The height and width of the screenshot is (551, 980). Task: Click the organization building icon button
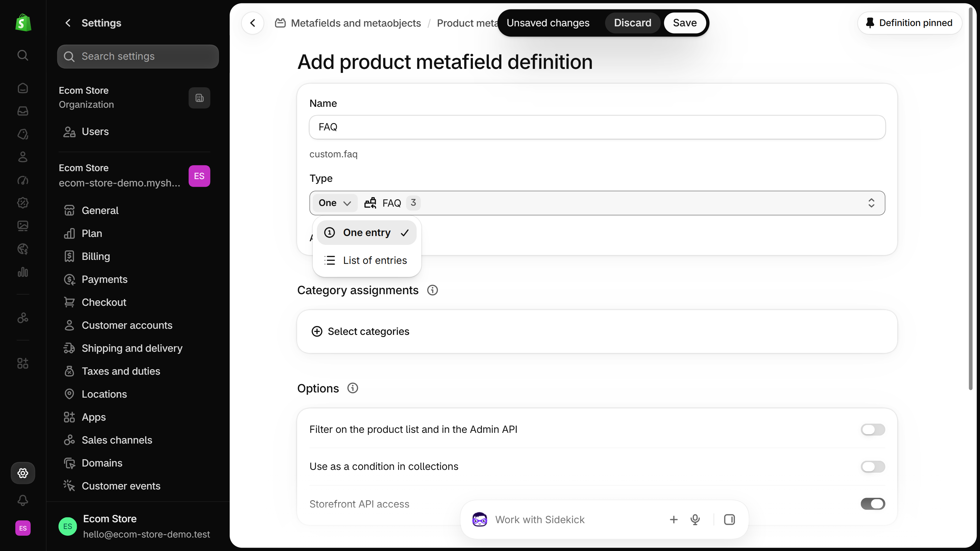(199, 98)
